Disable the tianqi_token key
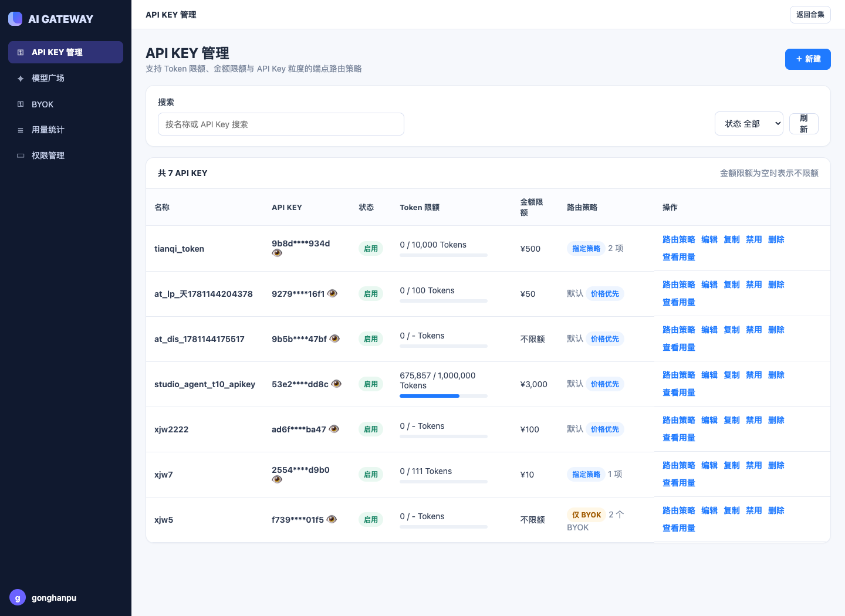The width and height of the screenshot is (845, 616). point(754,239)
